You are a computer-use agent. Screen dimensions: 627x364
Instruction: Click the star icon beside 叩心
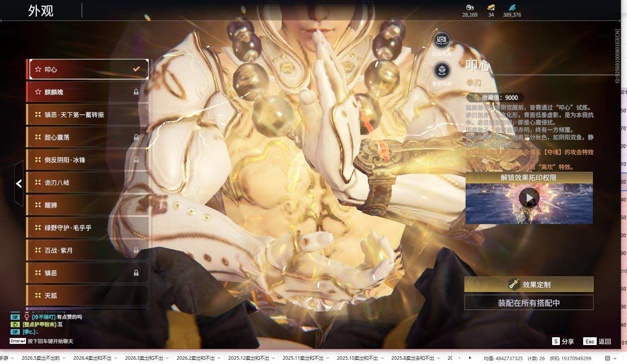point(38,69)
